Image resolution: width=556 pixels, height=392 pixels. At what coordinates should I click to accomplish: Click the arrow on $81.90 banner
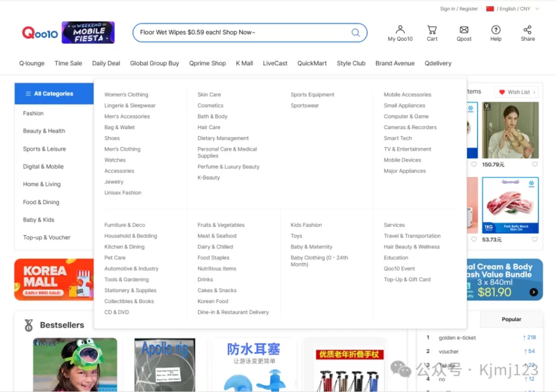click(533, 293)
